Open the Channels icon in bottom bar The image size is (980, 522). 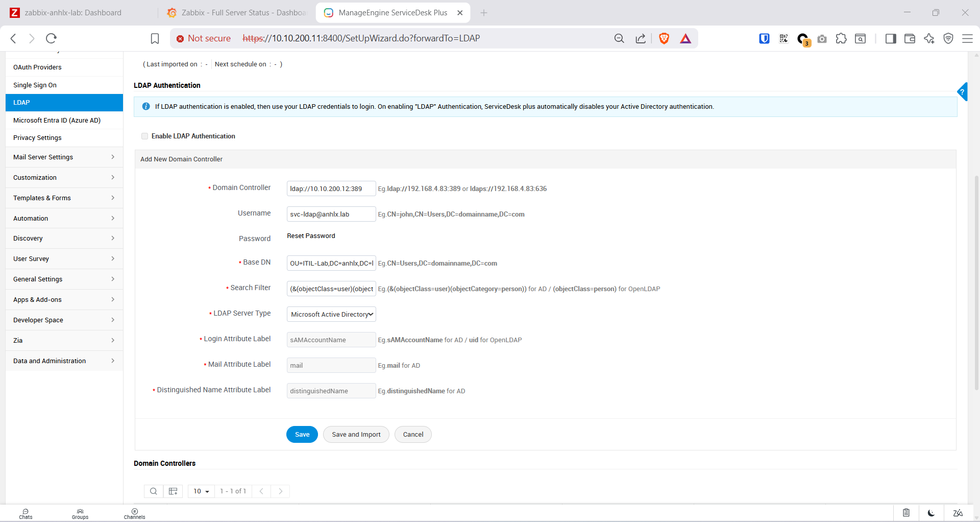click(134, 513)
